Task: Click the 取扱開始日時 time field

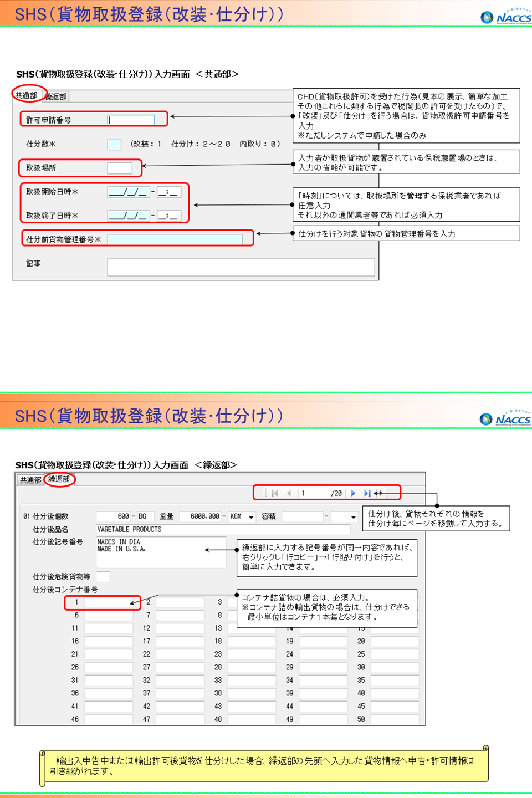Action: (169, 192)
